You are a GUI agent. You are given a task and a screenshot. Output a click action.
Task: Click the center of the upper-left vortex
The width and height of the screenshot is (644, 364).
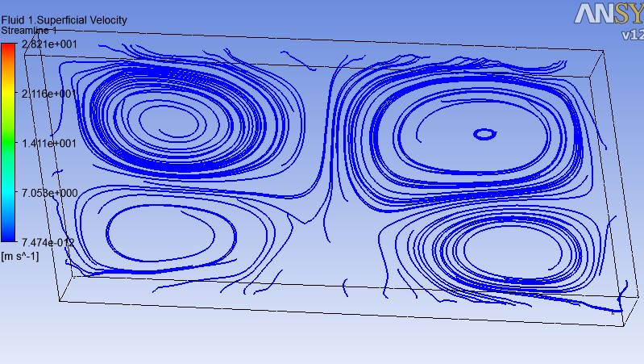pos(169,121)
